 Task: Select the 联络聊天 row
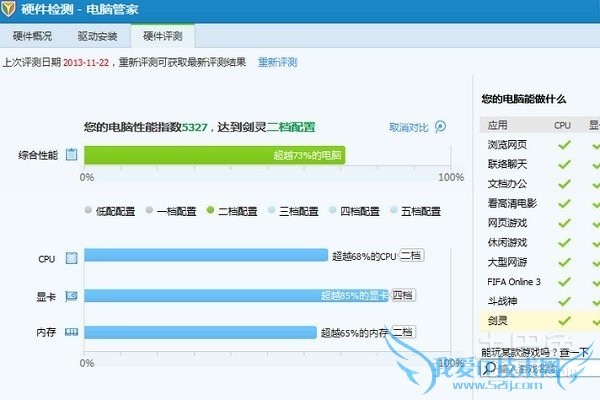(540, 164)
